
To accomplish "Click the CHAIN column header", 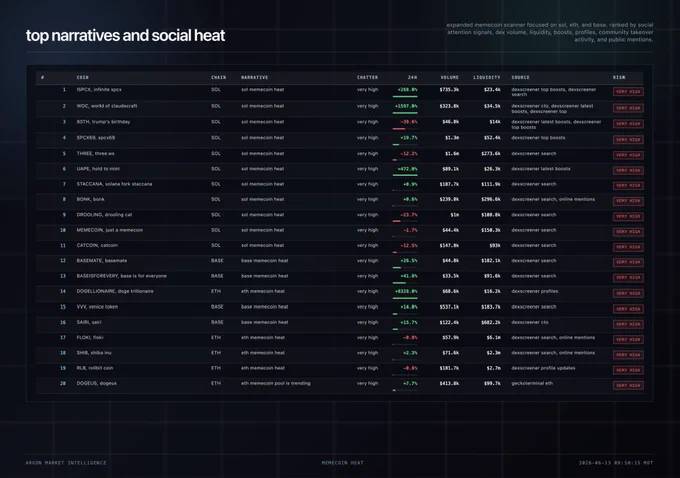I will click(219, 77).
